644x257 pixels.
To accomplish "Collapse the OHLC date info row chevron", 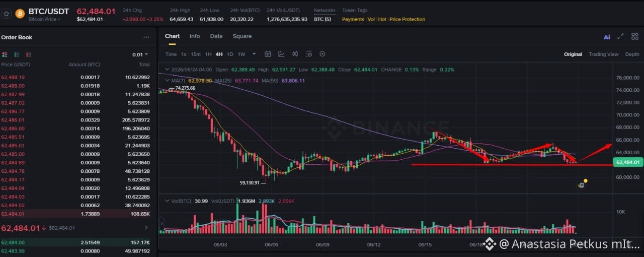I will point(168,70).
